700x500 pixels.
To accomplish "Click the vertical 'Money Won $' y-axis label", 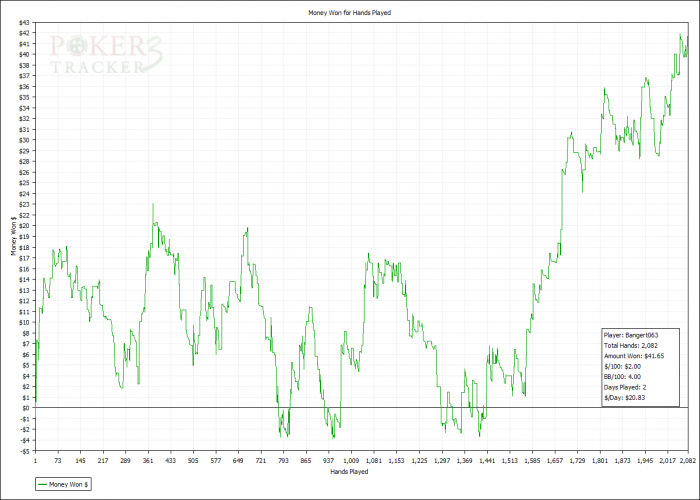I will (13, 236).
